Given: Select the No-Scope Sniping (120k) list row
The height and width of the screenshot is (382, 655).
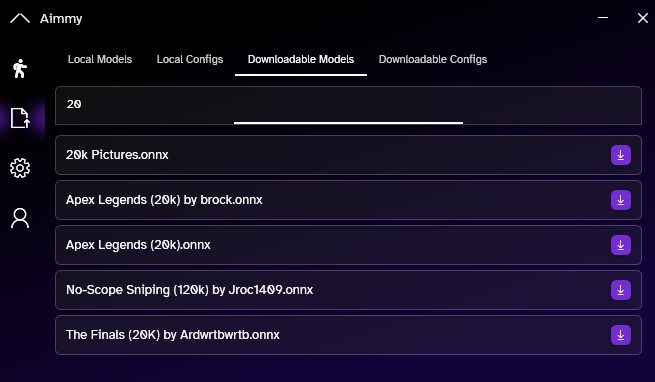Looking at the screenshot, I should [348, 290].
